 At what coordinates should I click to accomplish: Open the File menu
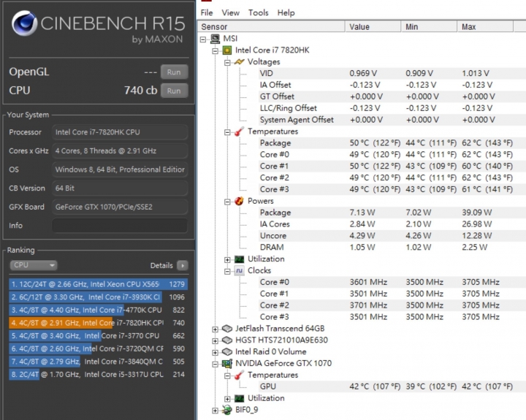coord(207,12)
